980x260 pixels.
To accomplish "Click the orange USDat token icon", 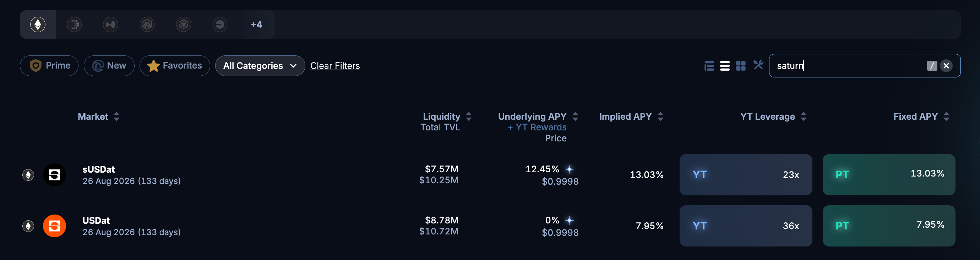I will [x=54, y=226].
